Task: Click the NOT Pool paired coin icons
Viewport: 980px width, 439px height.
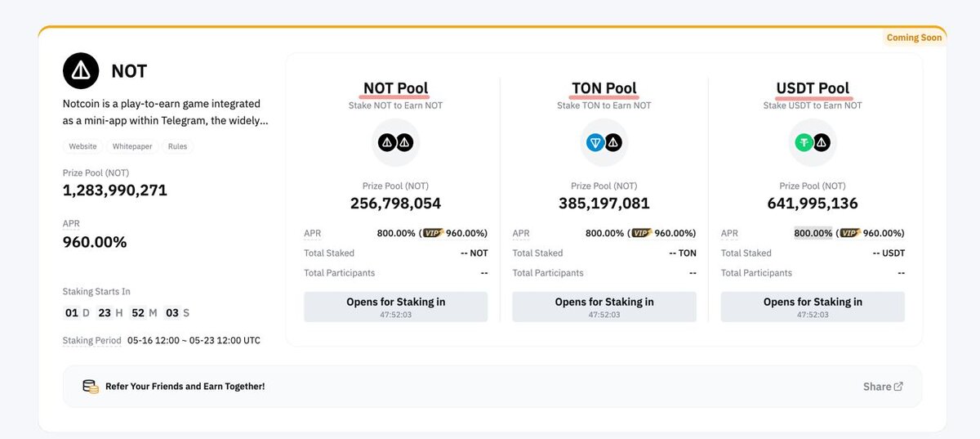Action: coord(396,143)
